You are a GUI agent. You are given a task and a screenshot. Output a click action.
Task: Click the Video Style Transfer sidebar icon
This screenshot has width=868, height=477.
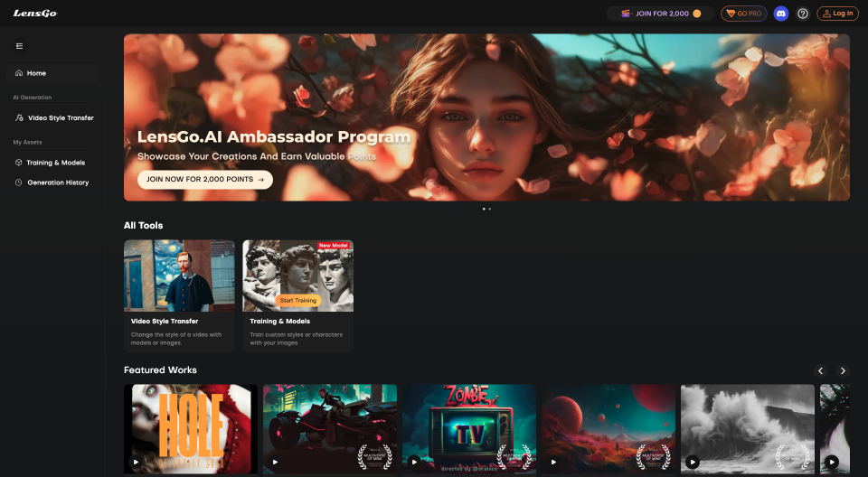pyautogui.click(x=19, y=117)
